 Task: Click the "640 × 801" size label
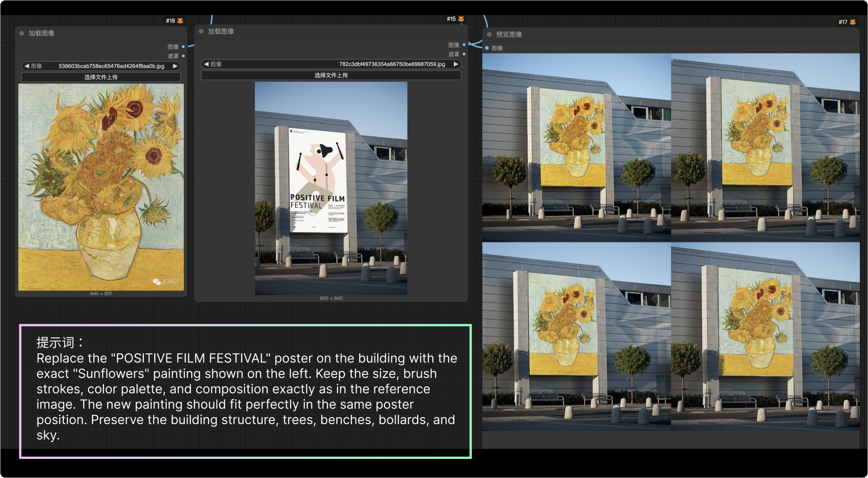(101, 294)
